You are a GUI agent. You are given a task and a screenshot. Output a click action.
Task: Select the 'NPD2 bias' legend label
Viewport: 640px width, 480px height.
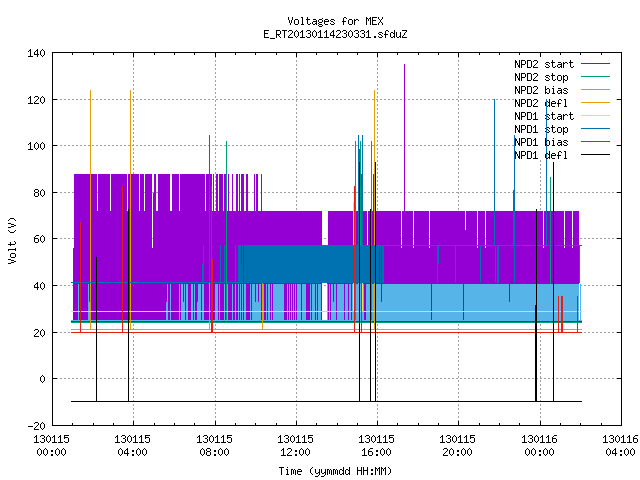[541, 90]
